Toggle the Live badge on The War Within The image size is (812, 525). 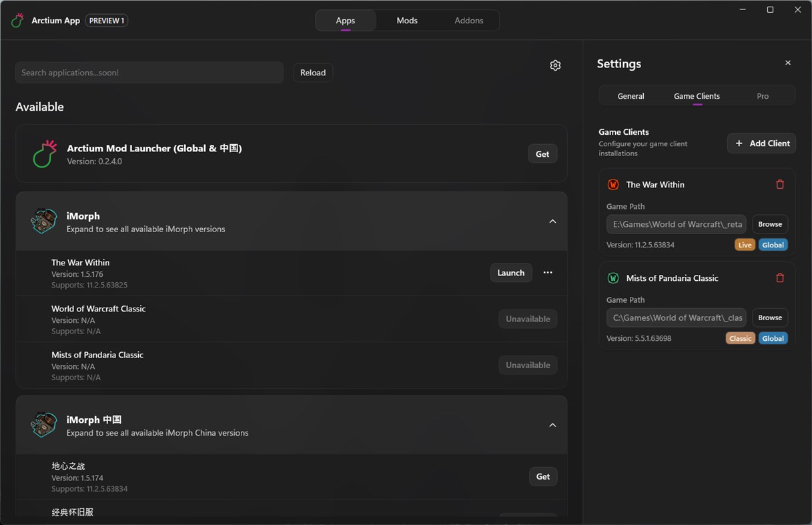click(745, 245)
